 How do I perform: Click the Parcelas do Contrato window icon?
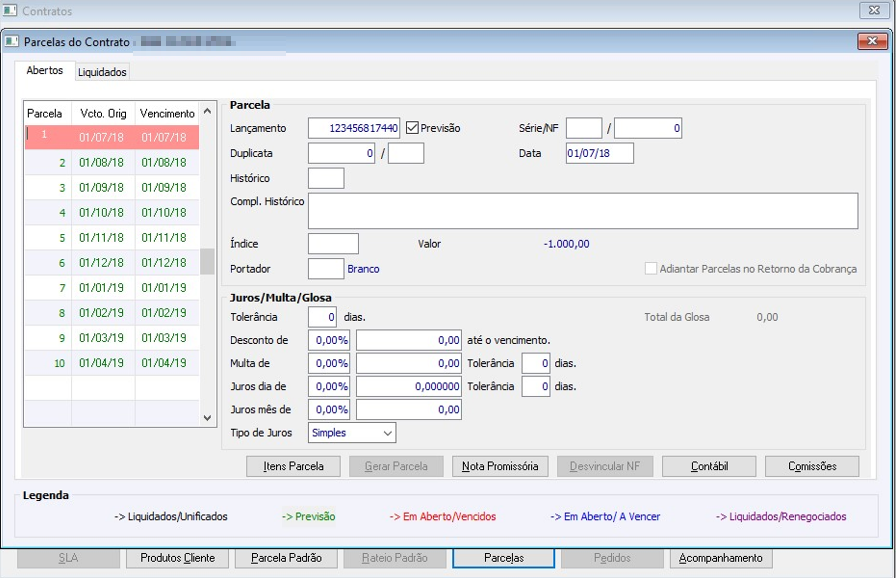tap(12, 42)
